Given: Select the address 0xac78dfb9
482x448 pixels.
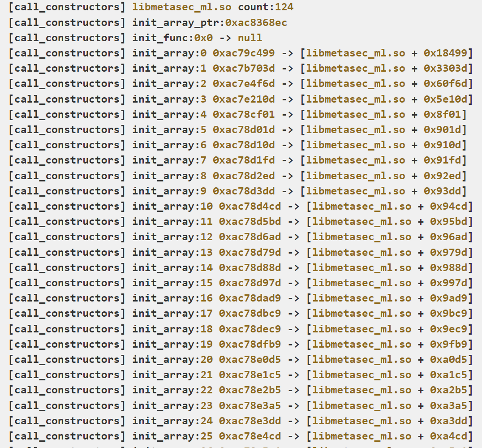Looking at the screenshot, I should pos(250,344).
